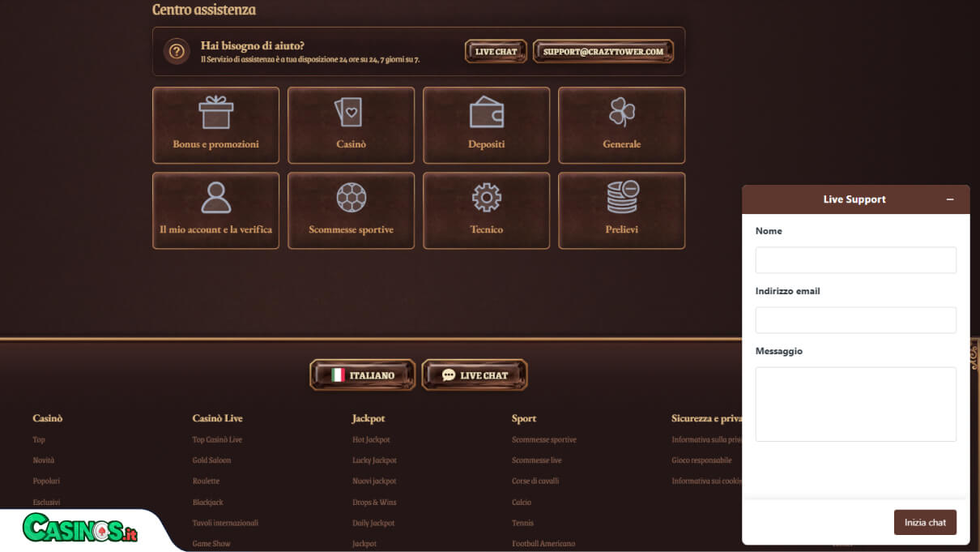Open the Top link under Casinò
The height and width of the screenshot is (552, 980).
[39, 439]
